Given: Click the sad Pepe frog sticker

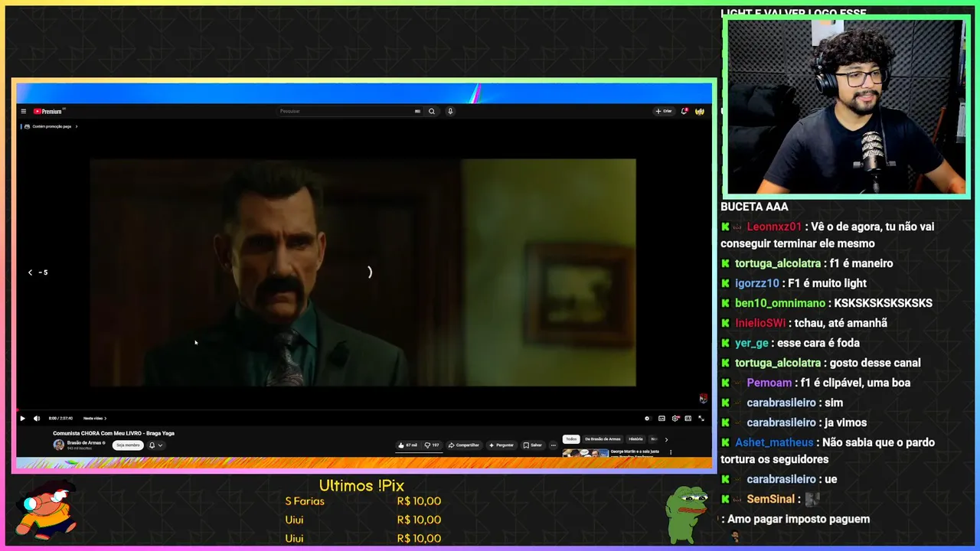Looking at the screenshot, I should 687,514.
